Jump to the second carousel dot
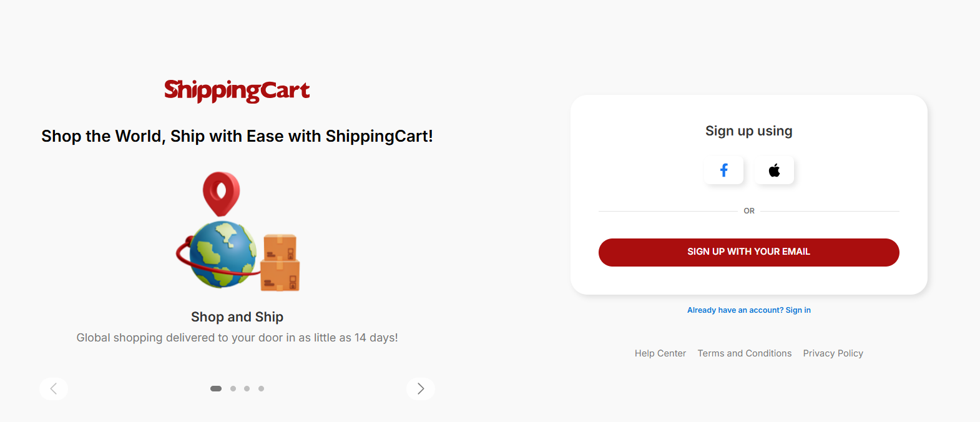980x422 pixels. 233,388
